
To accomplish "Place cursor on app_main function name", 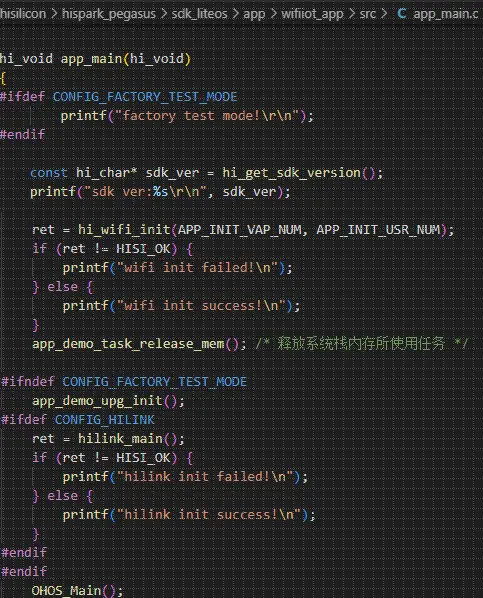I will 92,59.
